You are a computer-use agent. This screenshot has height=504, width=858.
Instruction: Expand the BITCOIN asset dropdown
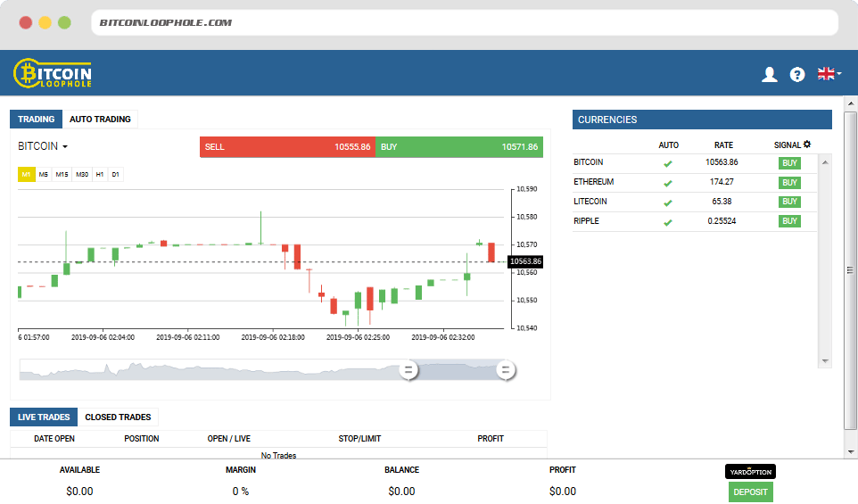[x=43, y=146]
